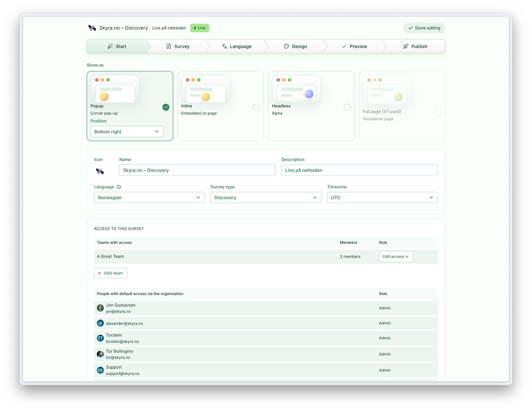532x411 pixels.
Task: Go to the Preview step tab
Action: (354, 46)
